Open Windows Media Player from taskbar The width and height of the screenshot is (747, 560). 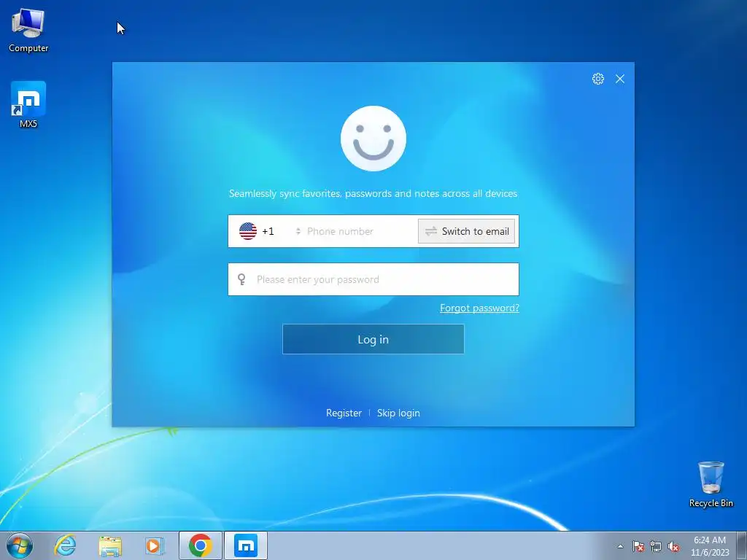click(155, 545)
